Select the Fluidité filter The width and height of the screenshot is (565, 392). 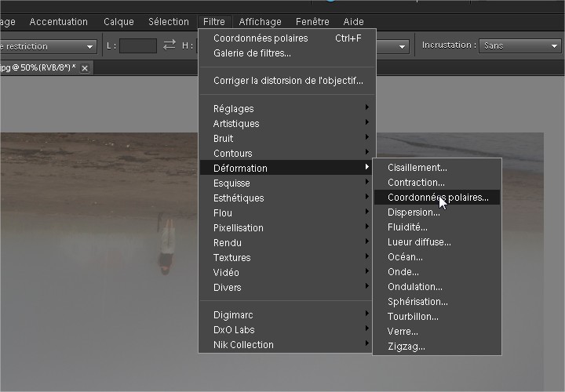[407, 227]
